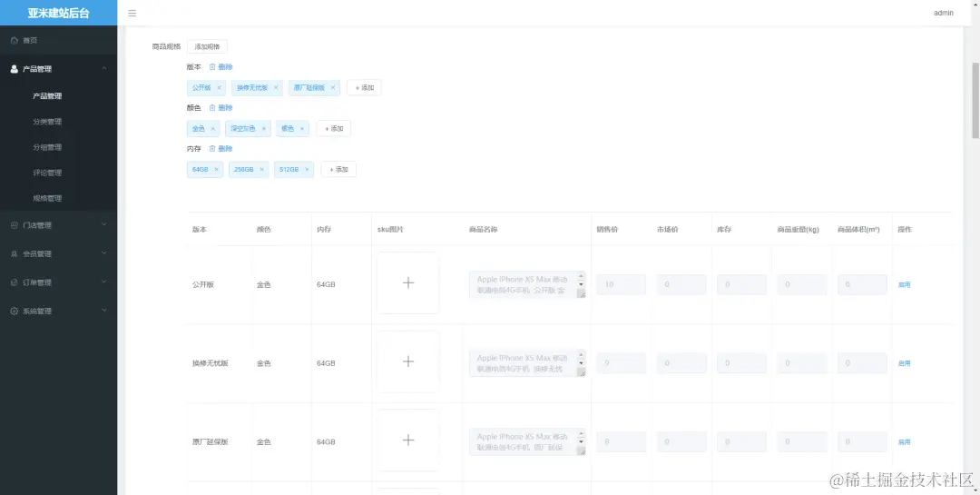Click the trash icon next to 版本

coord(211,67)
